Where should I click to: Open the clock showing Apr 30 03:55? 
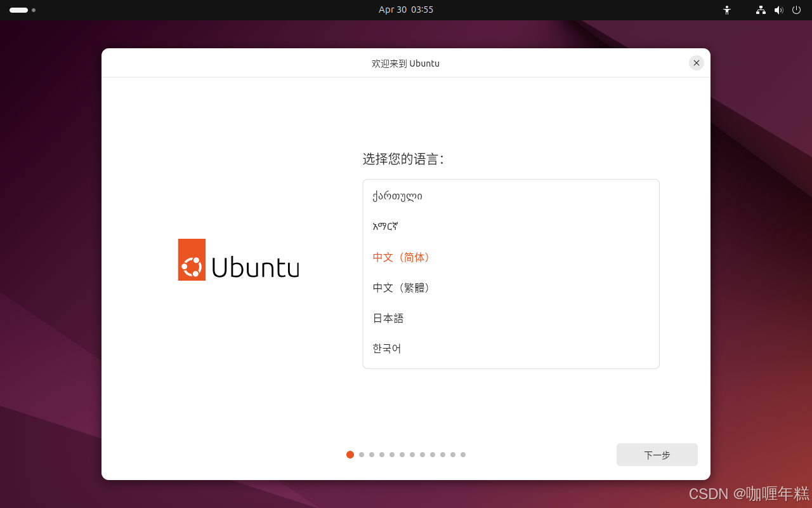point(406,10)
